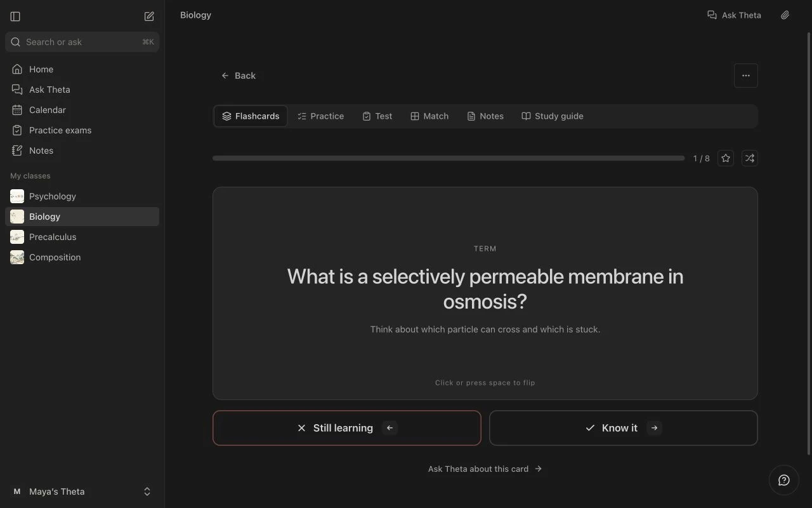Switch to the Notes tab
The width and height of the screenshot is (812, 508).
(x=485, y=116)
